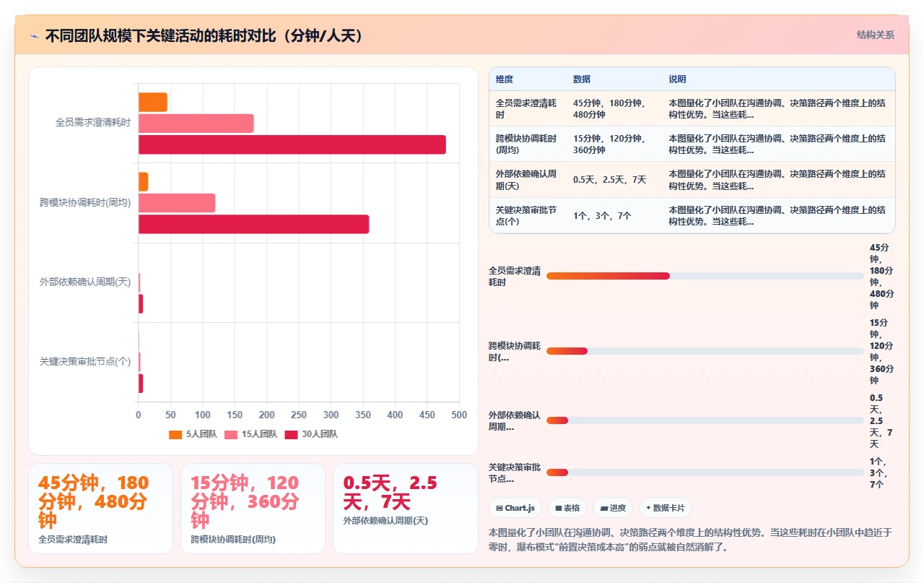
Task: Select the table cell 全员需求澄清耗时
Action: (x=526, y=108)
